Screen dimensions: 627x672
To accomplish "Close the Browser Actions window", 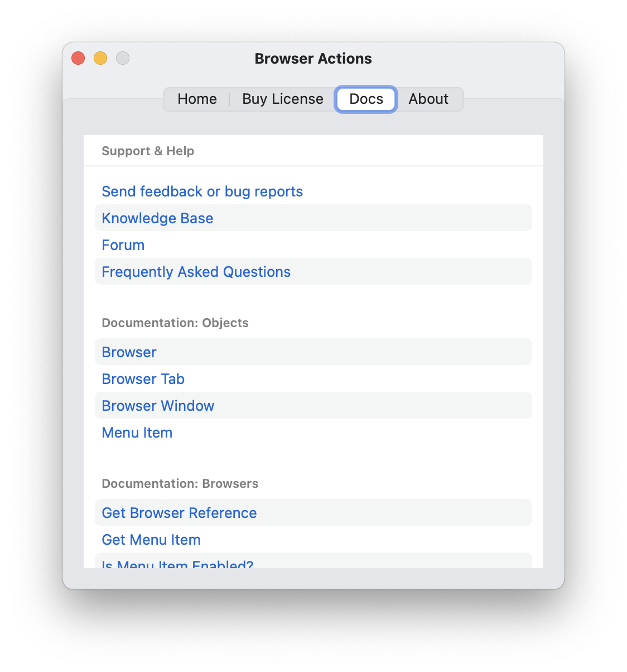I will tap(78, 58).
